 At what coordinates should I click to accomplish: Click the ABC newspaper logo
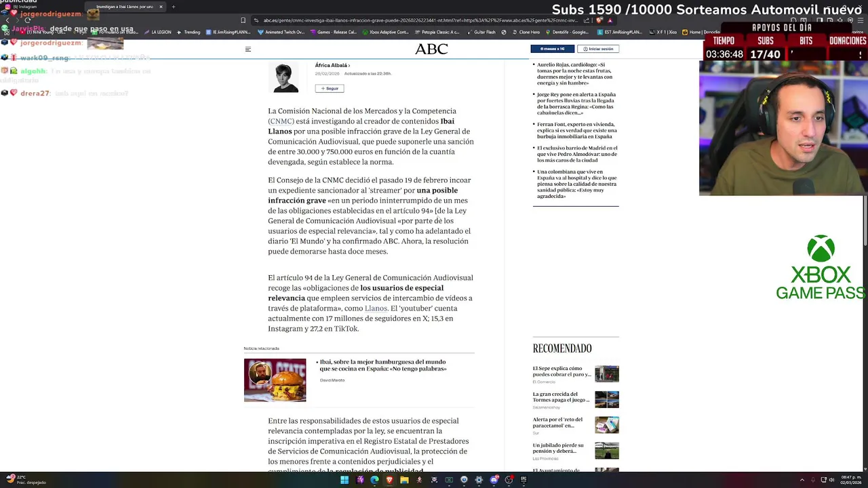pyautogui.click(x=431, y=49)
